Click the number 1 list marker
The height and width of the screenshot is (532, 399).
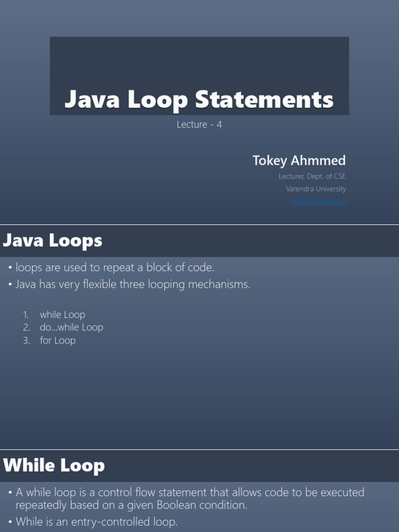pos(26,314)
